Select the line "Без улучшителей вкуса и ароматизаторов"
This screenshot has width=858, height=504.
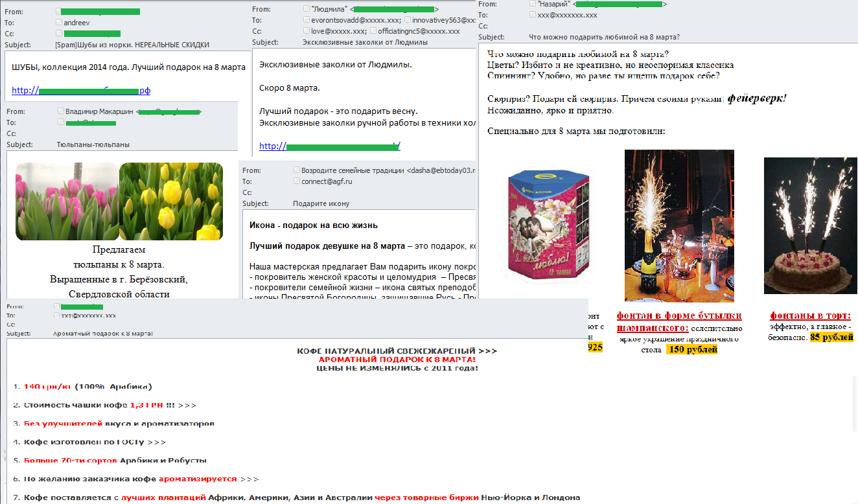(x=119, y=424)
